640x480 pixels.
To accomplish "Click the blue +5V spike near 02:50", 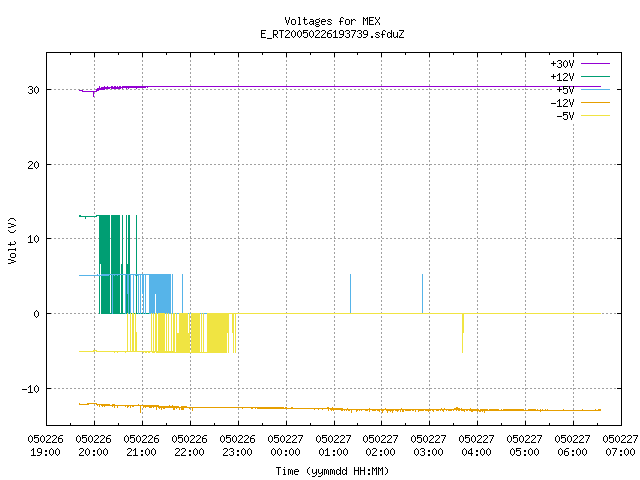I will pyautogui.click(x=422, y=294).
